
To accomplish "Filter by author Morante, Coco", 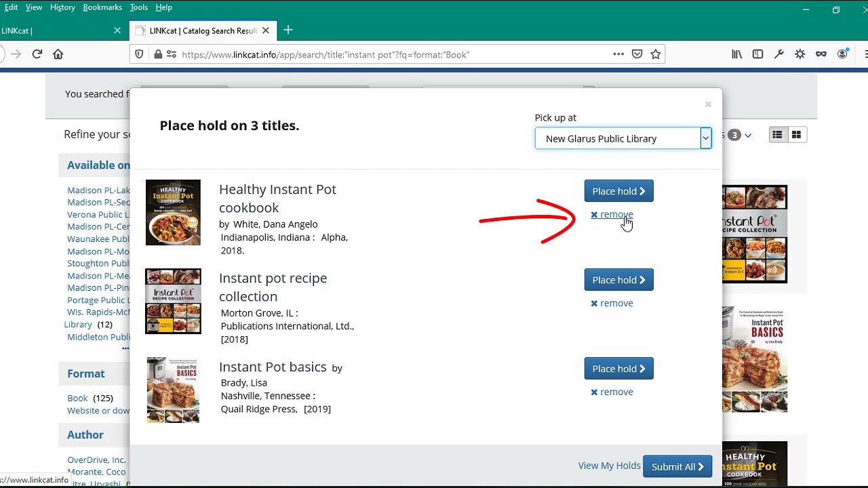I will pos(96,472).
